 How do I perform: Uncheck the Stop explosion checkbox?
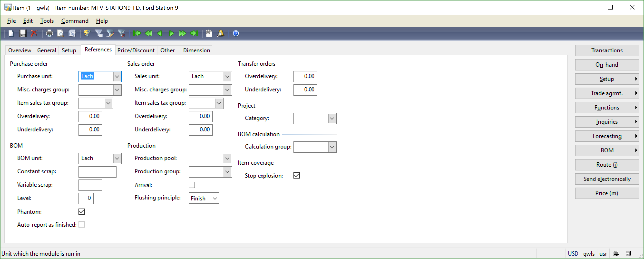[x=297, y=175]
